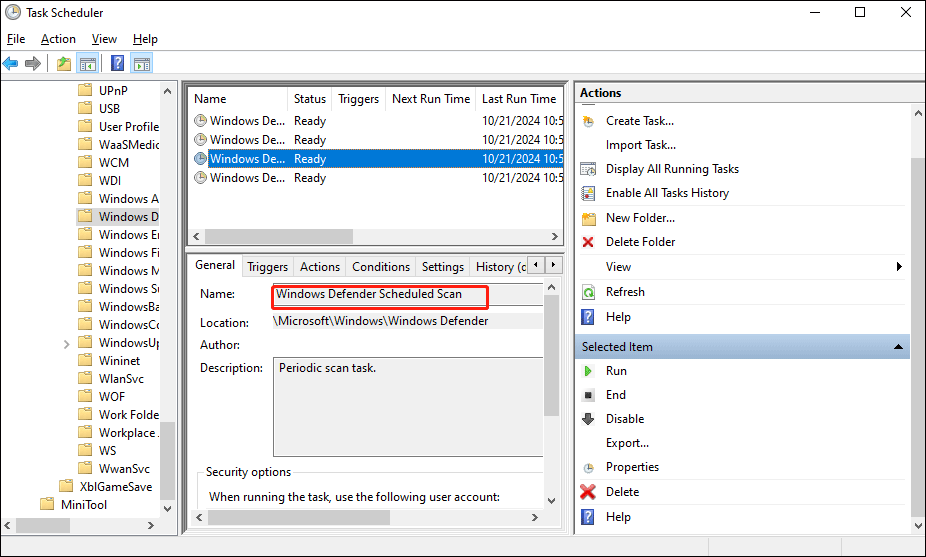Expand the WindowsUp folder tree node
926x557 pixels.
pos(66,344)
